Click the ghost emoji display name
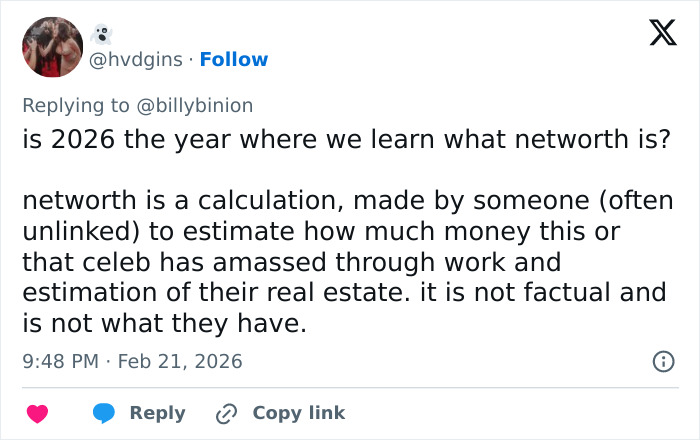This screenshot has width=700, height=440. (101, 36)
